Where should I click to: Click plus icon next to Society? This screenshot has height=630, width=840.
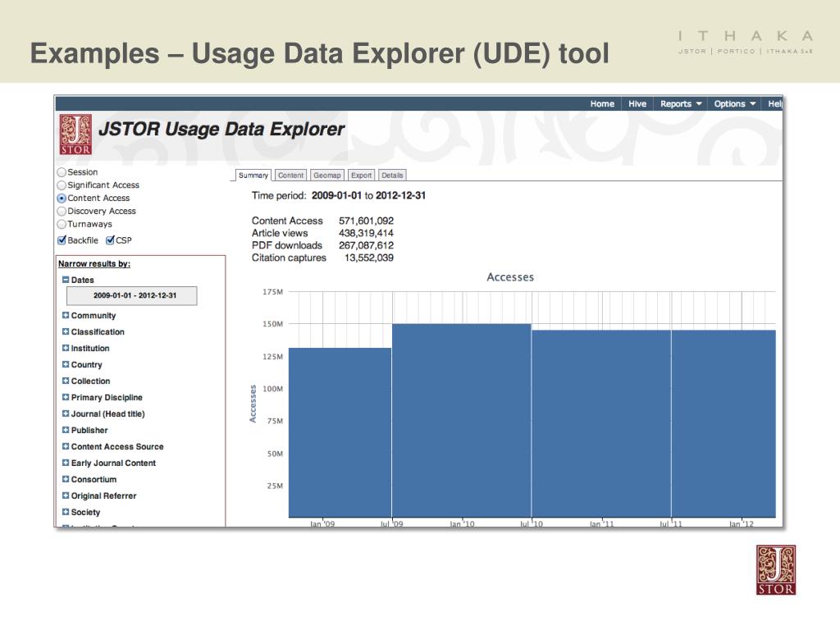click(66, 513)
